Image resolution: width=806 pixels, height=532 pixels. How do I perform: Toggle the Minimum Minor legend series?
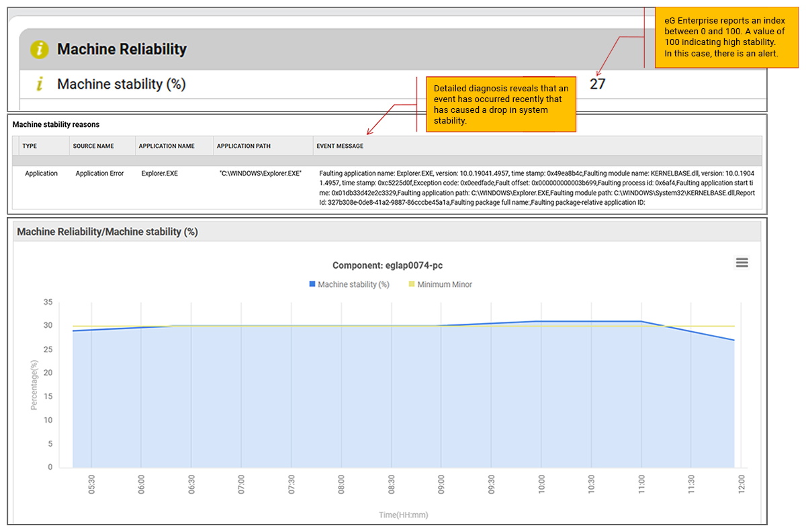444,284
